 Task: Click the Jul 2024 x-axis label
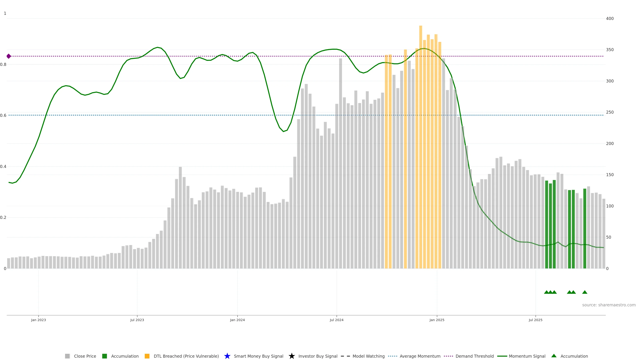pos(336,320)
